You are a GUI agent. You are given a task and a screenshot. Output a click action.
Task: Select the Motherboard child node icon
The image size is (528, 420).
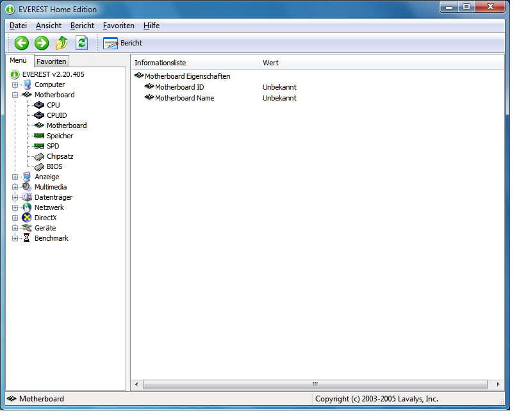tap(39, 125)
